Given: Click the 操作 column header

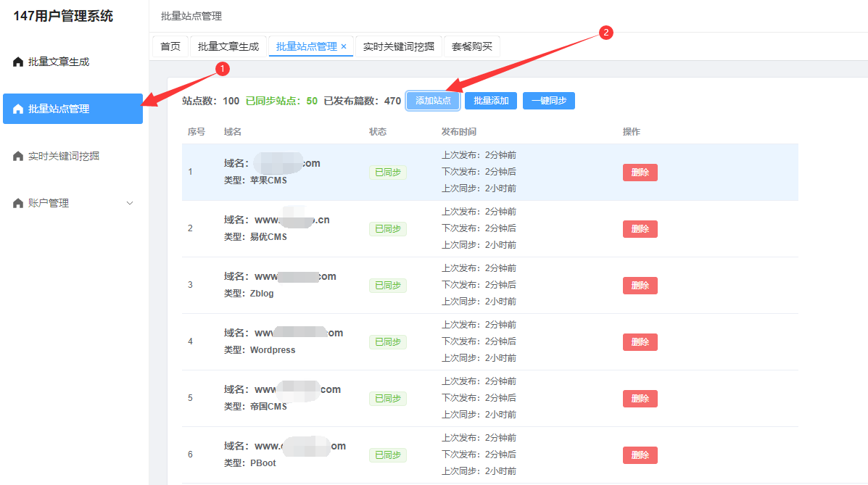Looking at the screenshot, I should [x=632, y=132].
